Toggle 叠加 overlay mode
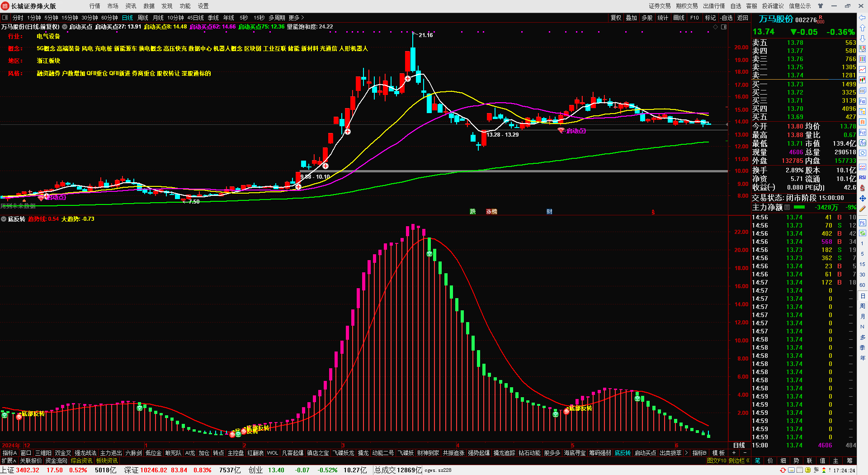Image resolution: width=868 pixels, height=475 pixels. click(631, 18)
